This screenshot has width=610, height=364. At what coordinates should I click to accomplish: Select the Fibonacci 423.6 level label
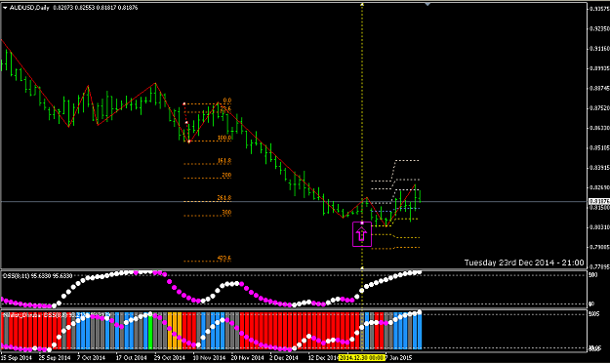click(x=224, y=258)
